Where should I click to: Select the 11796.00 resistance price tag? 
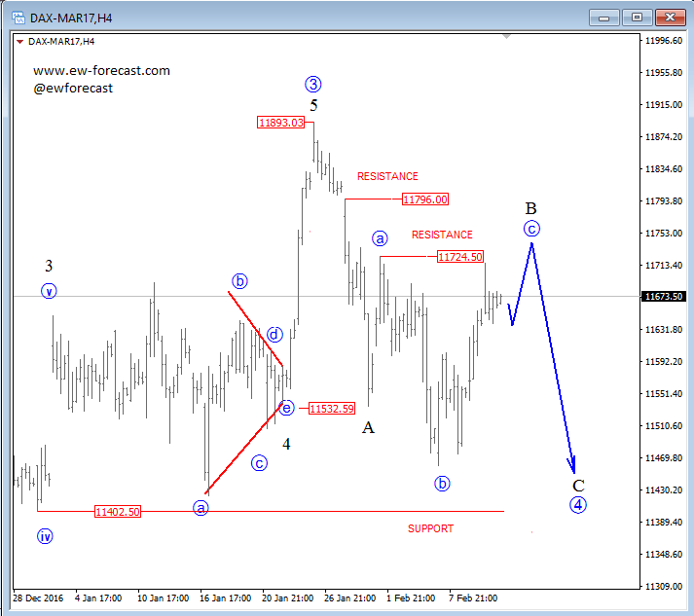[424, 199]
